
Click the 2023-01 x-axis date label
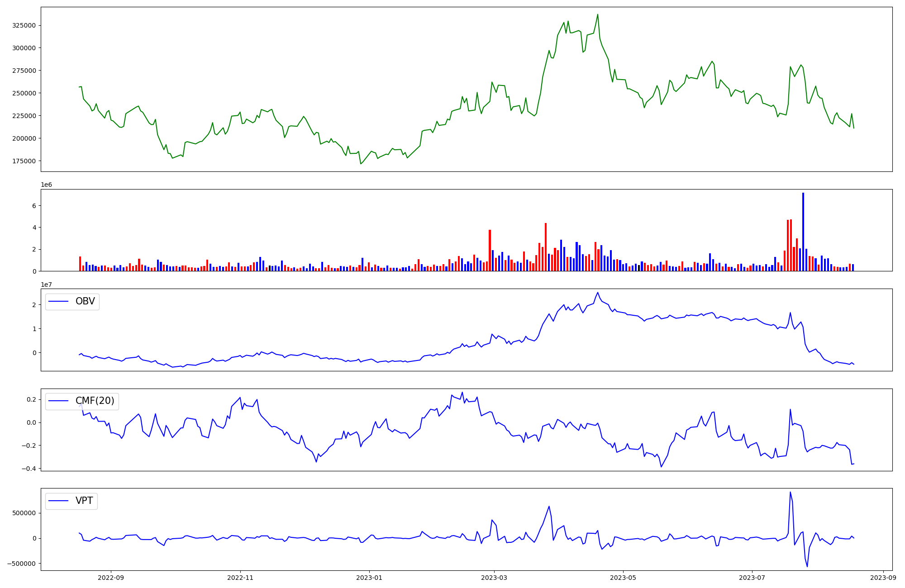pos(369,578)
